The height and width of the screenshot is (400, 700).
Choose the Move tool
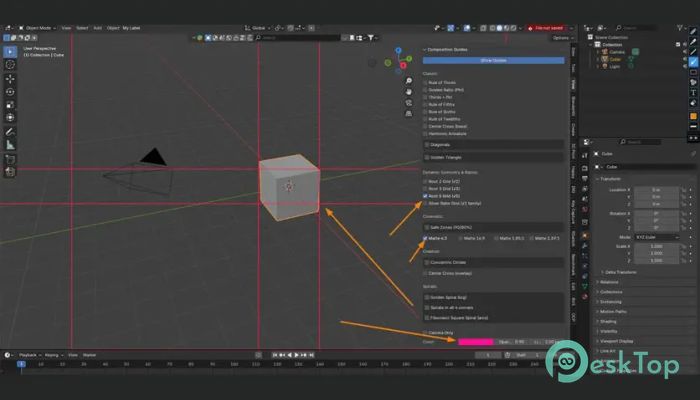coord(10,79)
